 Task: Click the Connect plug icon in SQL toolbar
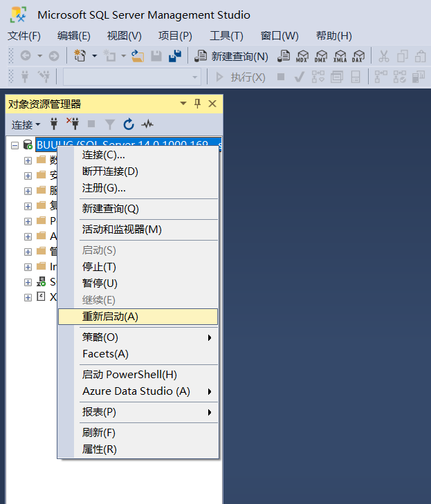point(25,77)
